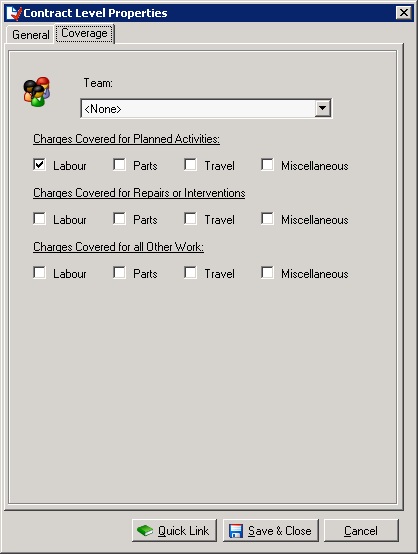This screenshot has width=418, height=554.
Task: Switch to the General tab
Action: pyautogui.click(x=30, y=35)
